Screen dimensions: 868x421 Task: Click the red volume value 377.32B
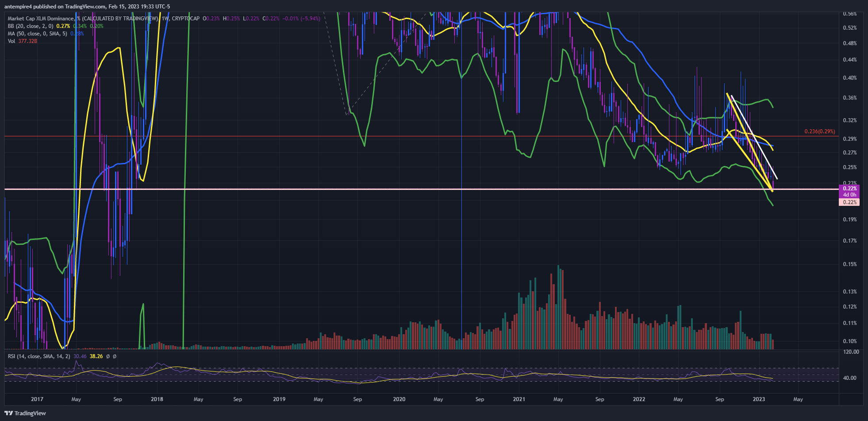(27, 41)
